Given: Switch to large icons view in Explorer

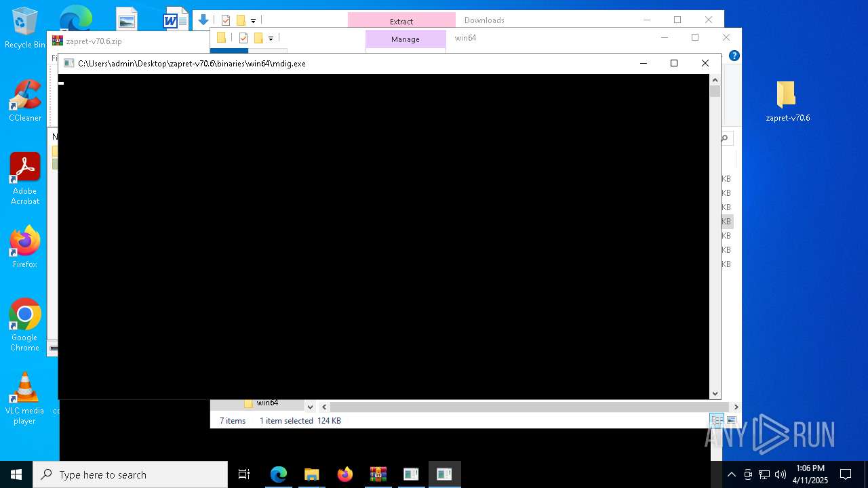Looking at the screenshot, I should [731, 420].
